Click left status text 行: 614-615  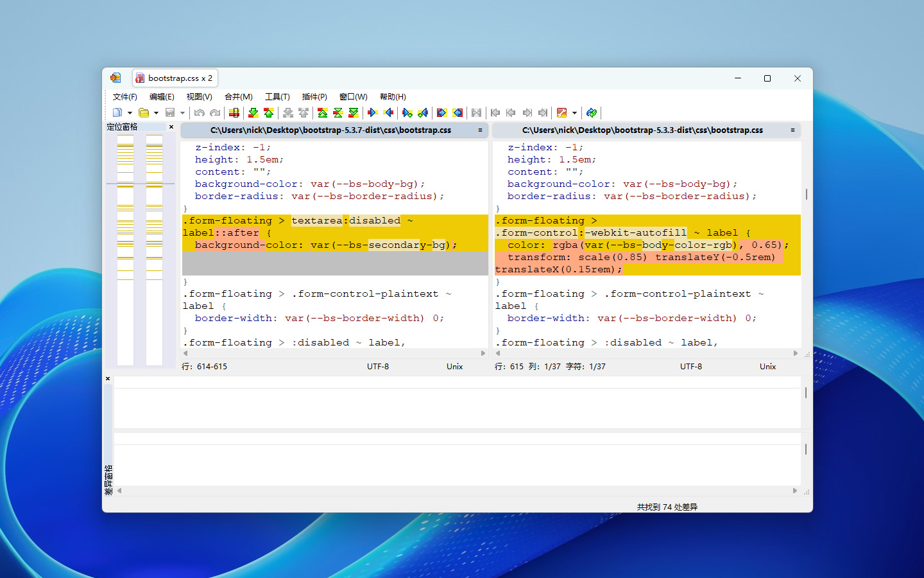205,367
